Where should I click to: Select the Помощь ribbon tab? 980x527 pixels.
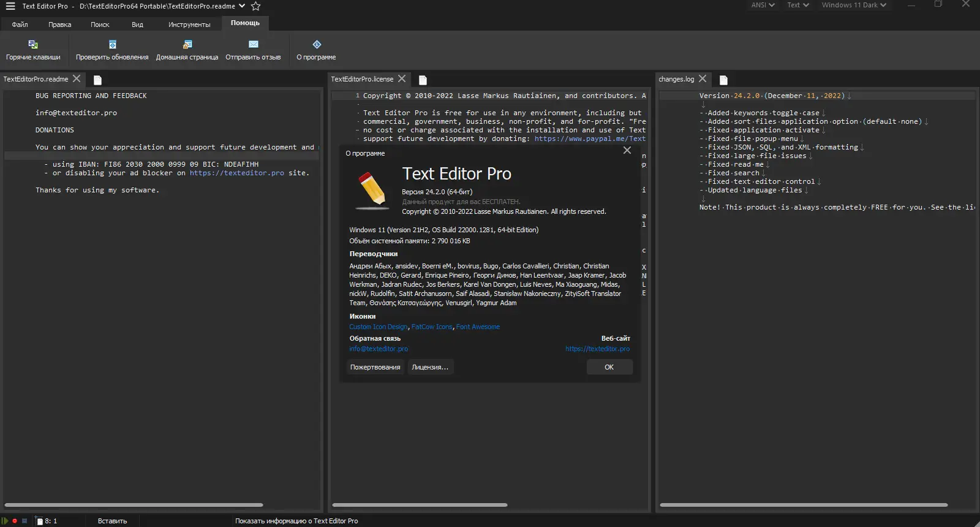click(x=245, y=23)
